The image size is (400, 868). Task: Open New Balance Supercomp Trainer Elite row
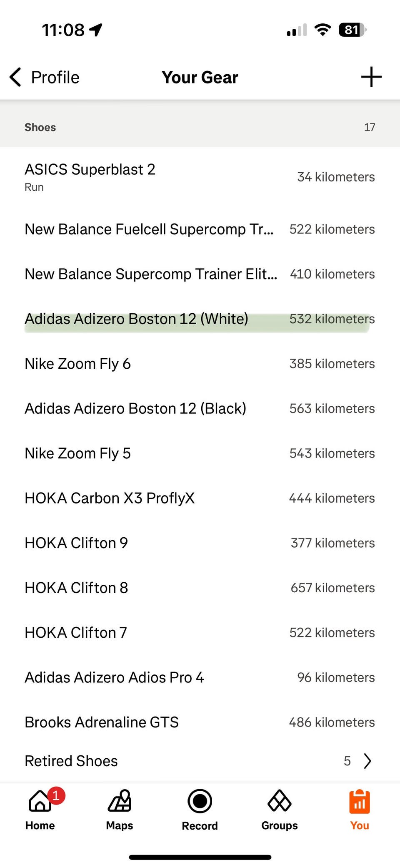pos(151,274)
